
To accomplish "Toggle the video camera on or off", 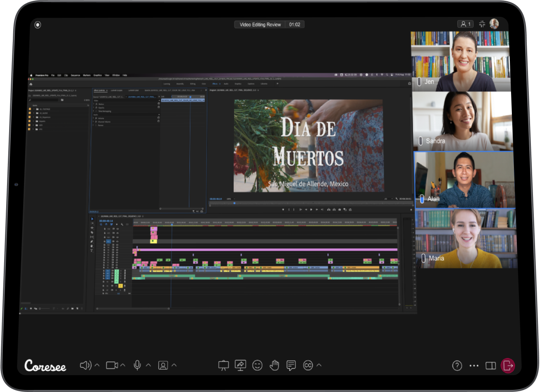I will point(112,365).
